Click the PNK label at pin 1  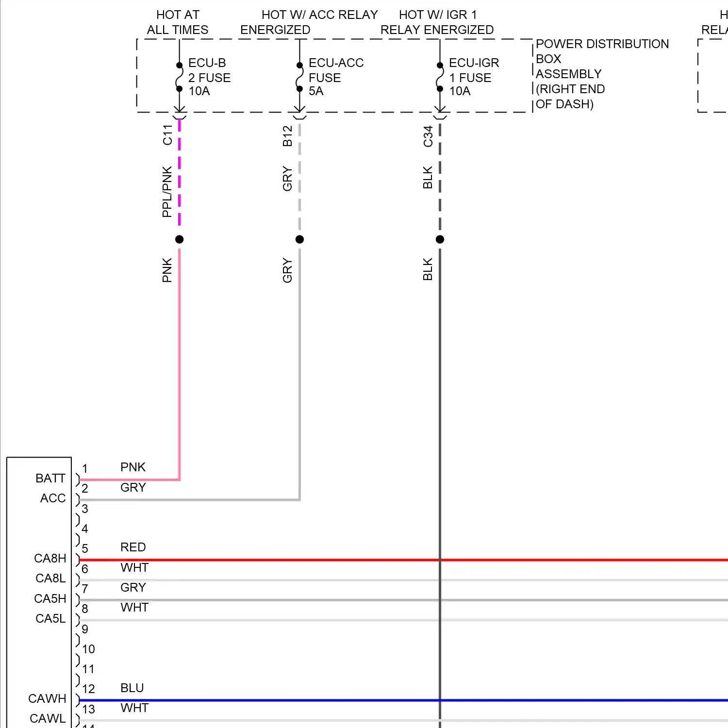tap(133, 467)
